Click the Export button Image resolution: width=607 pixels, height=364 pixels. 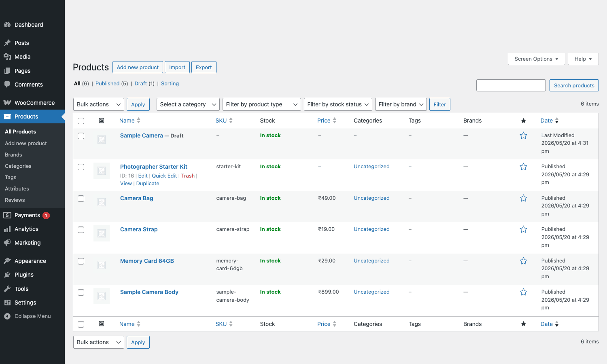(204, 67)
